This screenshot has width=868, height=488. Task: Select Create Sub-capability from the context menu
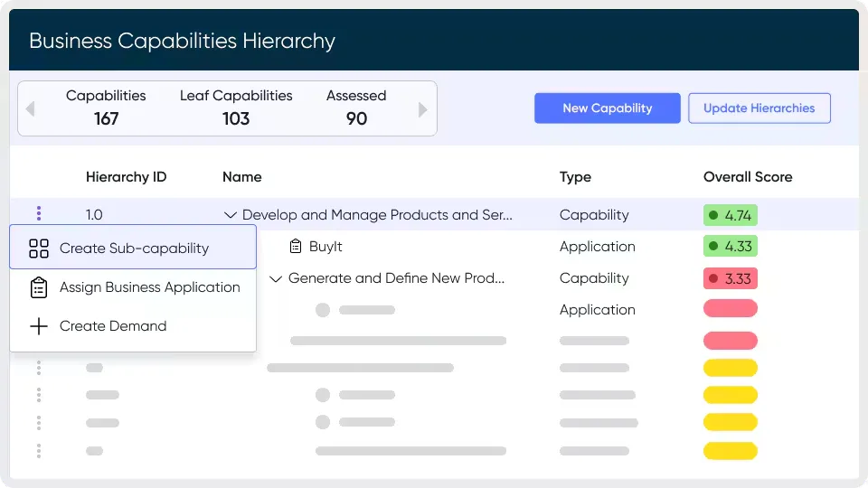click(134, 249)
